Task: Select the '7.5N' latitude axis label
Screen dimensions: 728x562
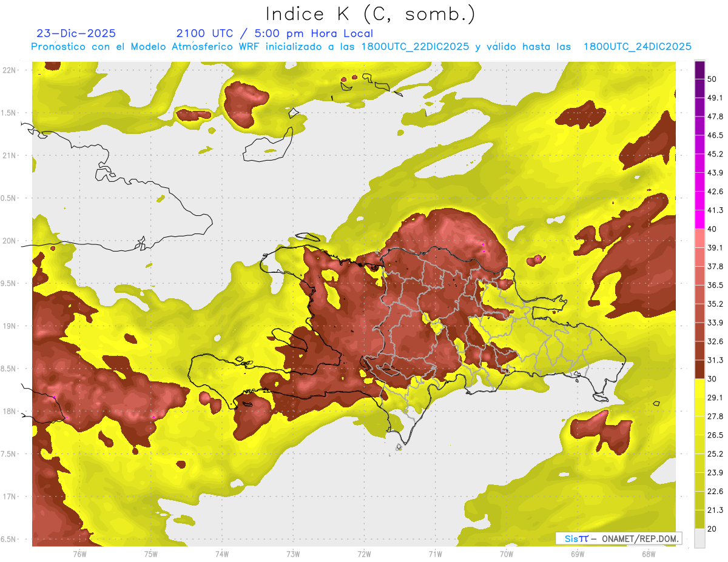Action: [x=9, y=454]
